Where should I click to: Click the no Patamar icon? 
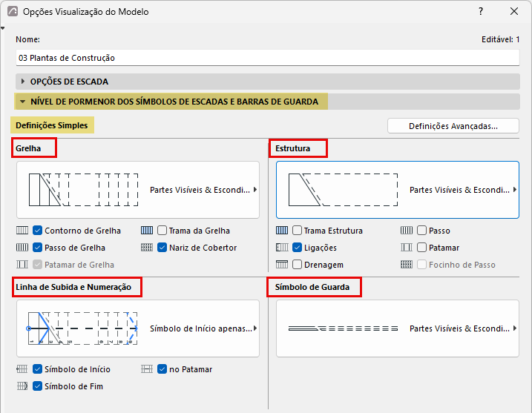[147, 369]
